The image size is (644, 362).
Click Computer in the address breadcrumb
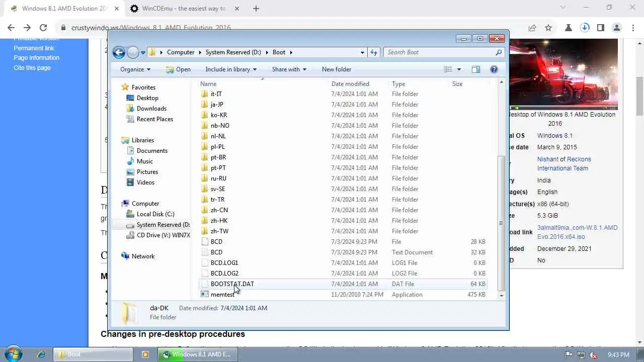181,52
